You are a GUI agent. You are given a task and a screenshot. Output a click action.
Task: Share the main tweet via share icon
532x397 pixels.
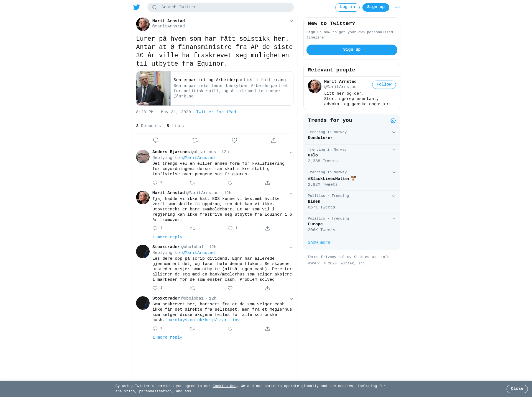pyautogui.click(x=274, y=140)
